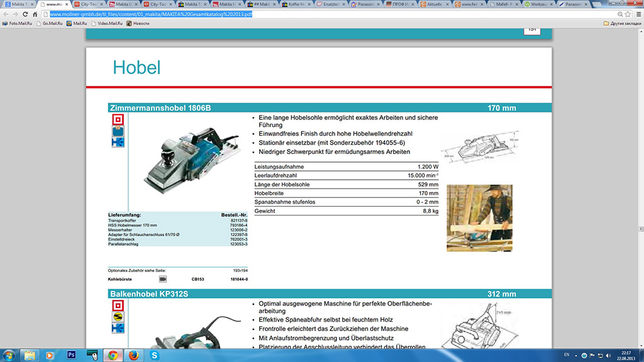This screenshot has height=362, width=644.
Task: Open the Mail.Ru bookmark
Action: point(77,23)
